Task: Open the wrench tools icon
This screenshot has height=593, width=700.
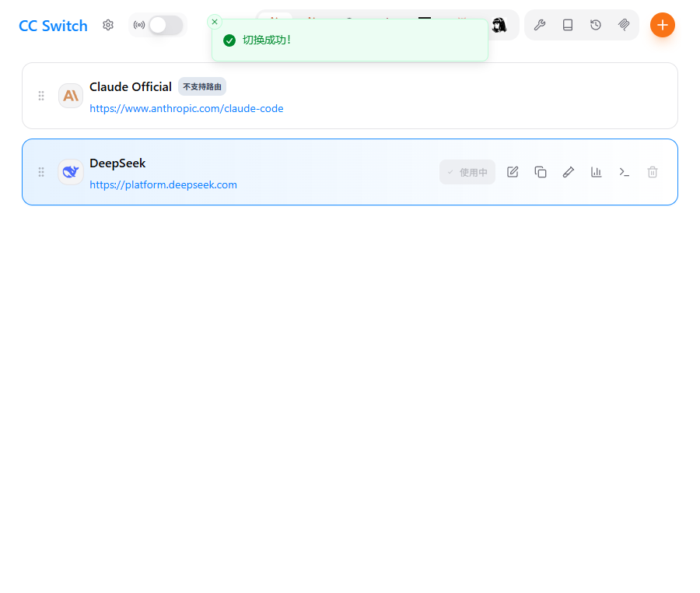Action: [x=540, y=25]
